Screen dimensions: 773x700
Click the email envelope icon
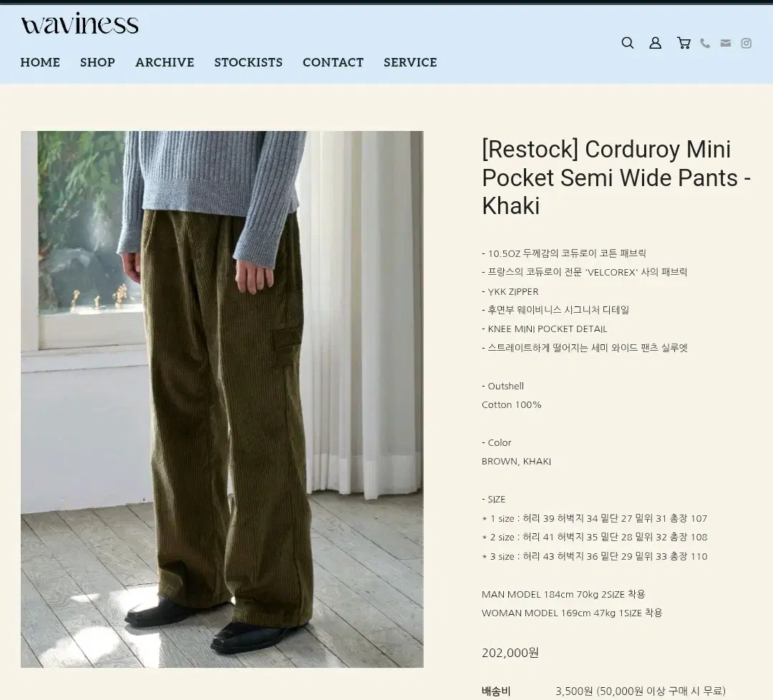[x=726, y=43]
